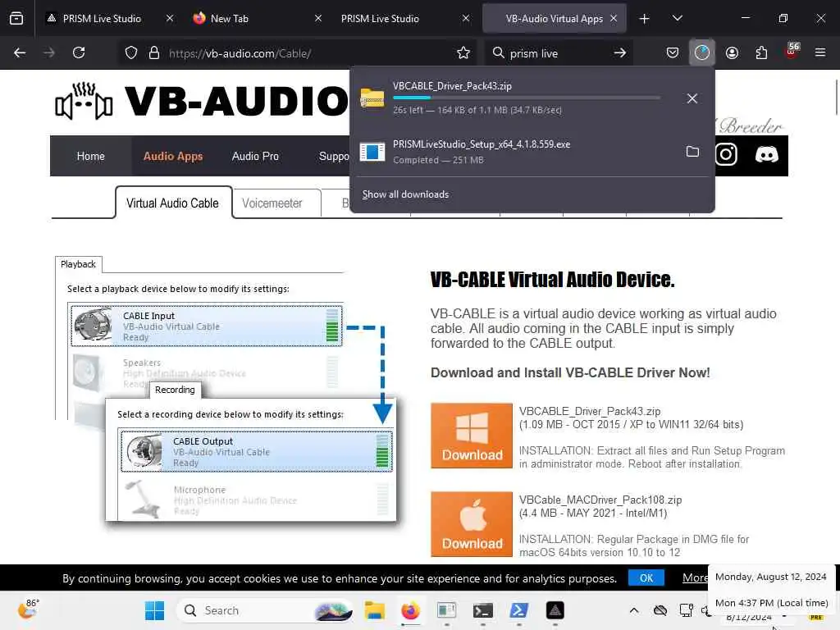840x630 pixels.
Task: Go back to the previous page
Action: (x=20, y=52)
